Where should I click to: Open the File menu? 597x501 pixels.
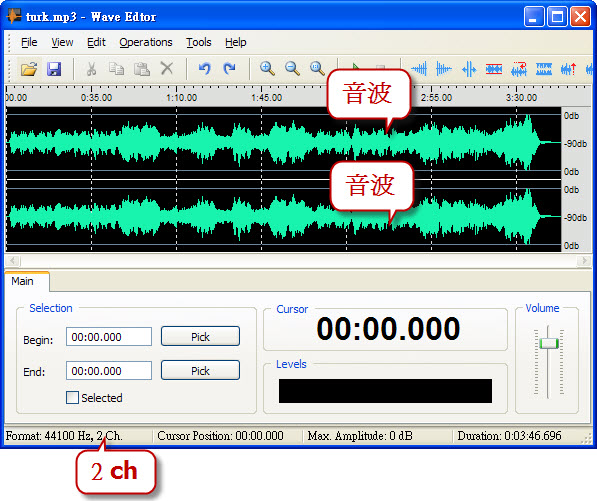click(x=29, y=42)
